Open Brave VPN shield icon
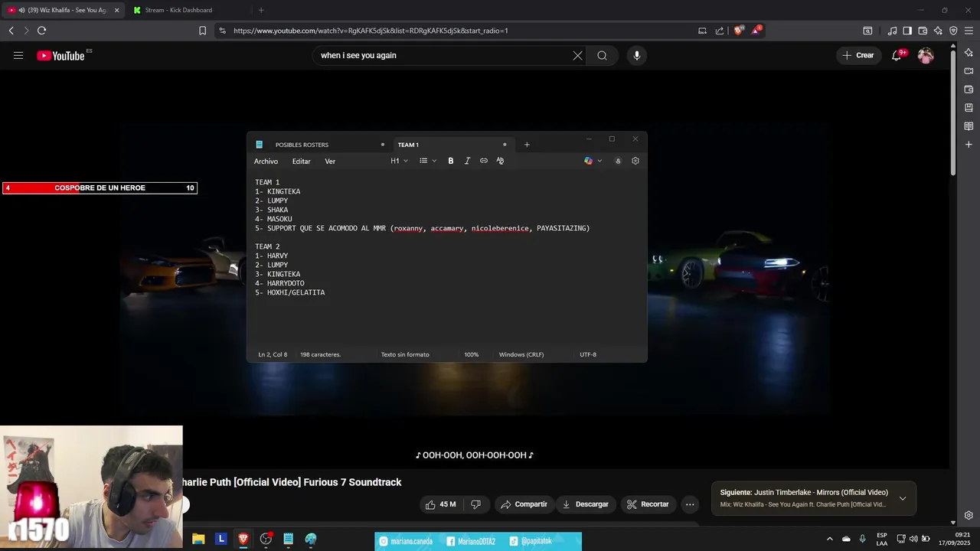This screenshot has width=980, height=551. pyautogui.click(x=953, y=31)
